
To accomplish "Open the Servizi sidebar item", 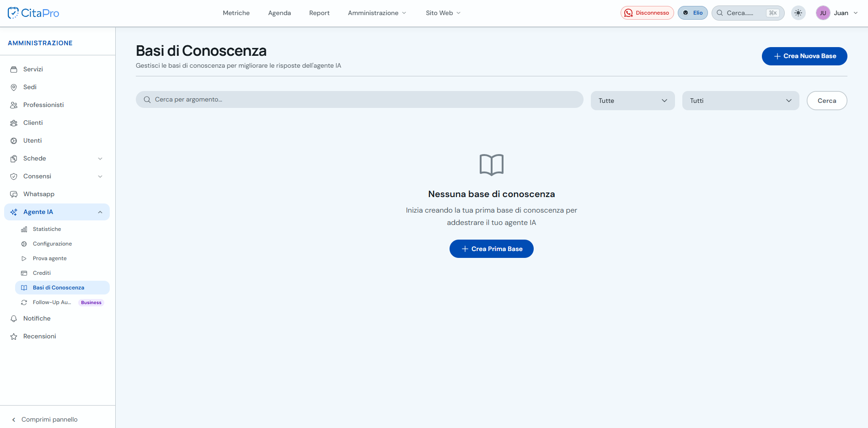I will [x=57, y=69].
